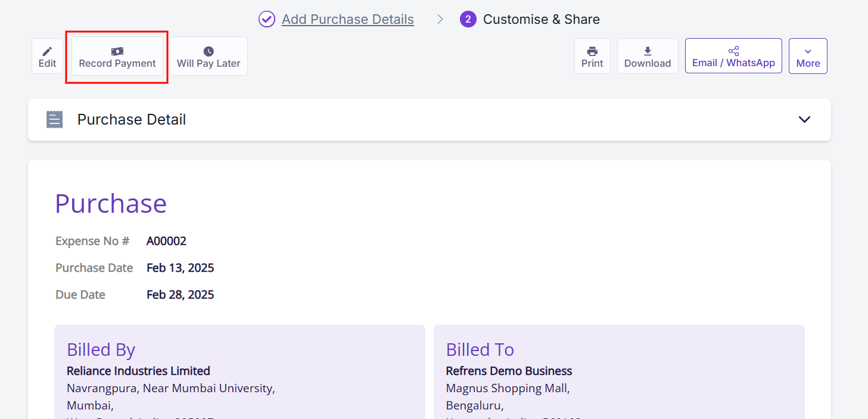Viewport: 868px width, 419px height.
Task: Click the completed step checkmark icon
Action: pos(267,19)
